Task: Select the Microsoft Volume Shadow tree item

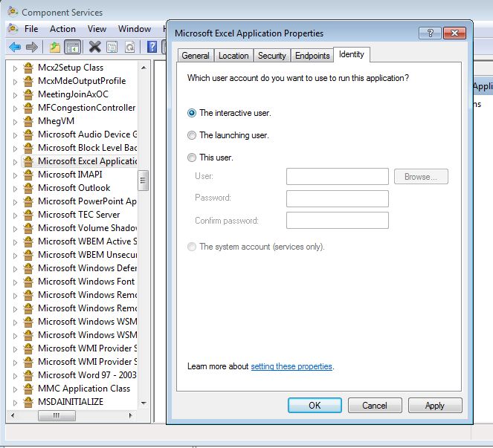Action: [87, 228]
